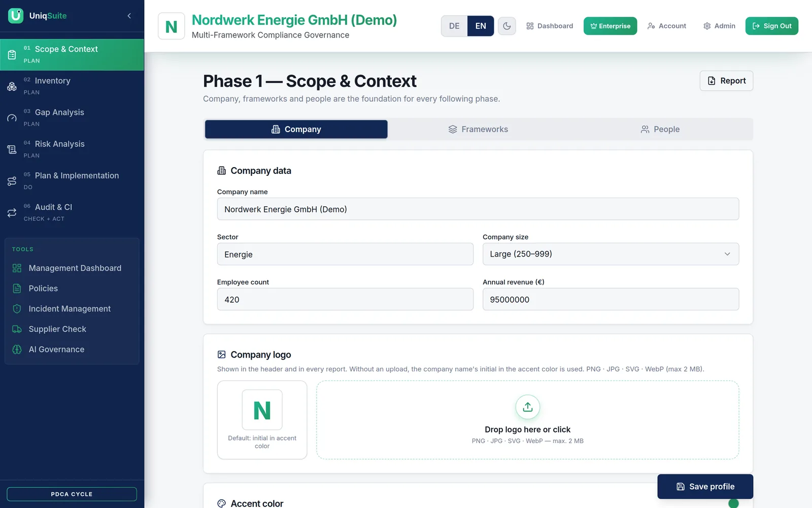This screenshot has height=508, width=812.
Task: Click the Annual revenue field
Action: coord(611,299)
